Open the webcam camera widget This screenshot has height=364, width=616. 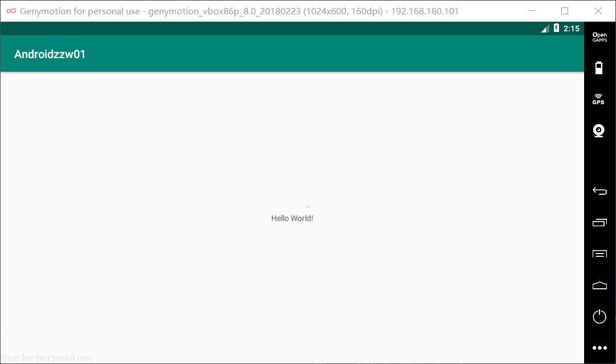pyautogui.click(x=599, y=130)
